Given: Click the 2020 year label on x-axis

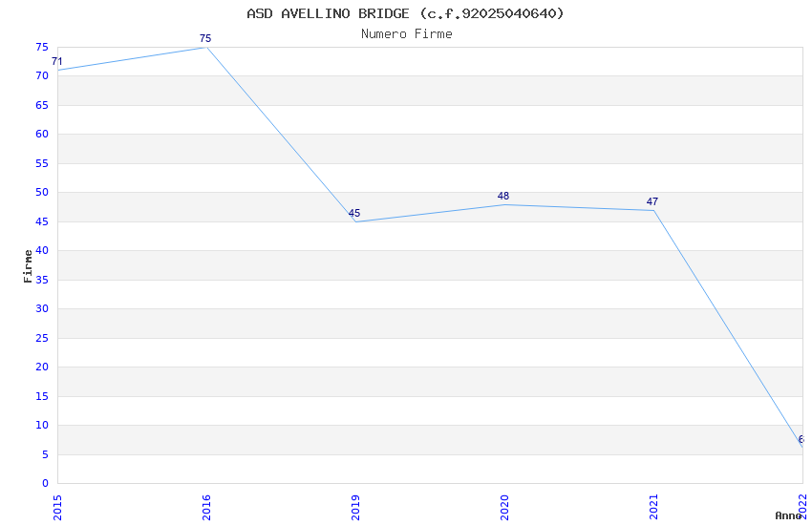Looking at the screenshot, I should click(x=505, y=508).
